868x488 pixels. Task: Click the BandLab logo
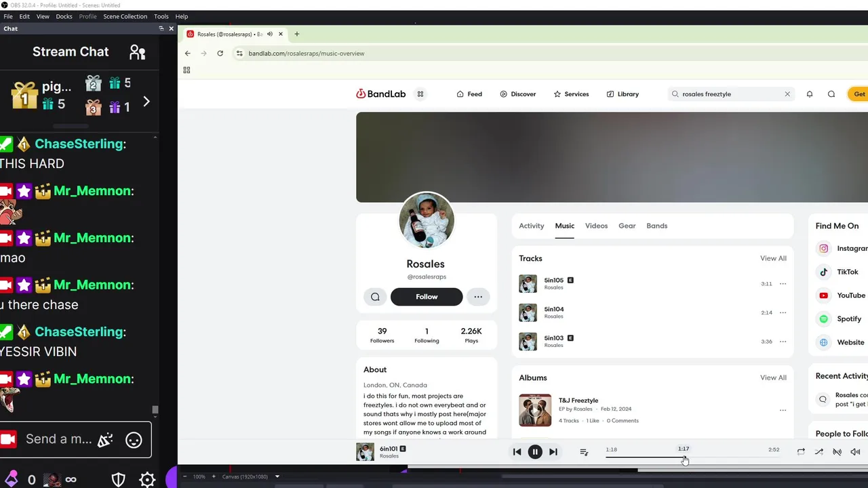(x=381, y=94)
